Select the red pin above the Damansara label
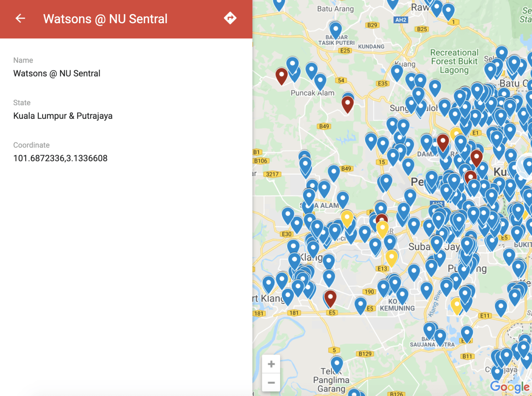Screen dimensions: 532x396 coord(443,143)
